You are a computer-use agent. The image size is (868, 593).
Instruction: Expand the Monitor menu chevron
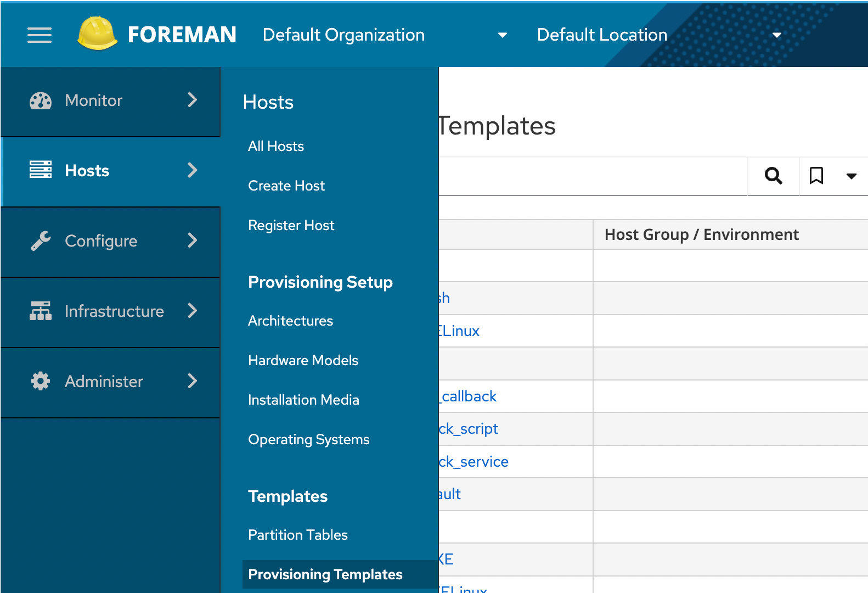(x=192, y=100)
